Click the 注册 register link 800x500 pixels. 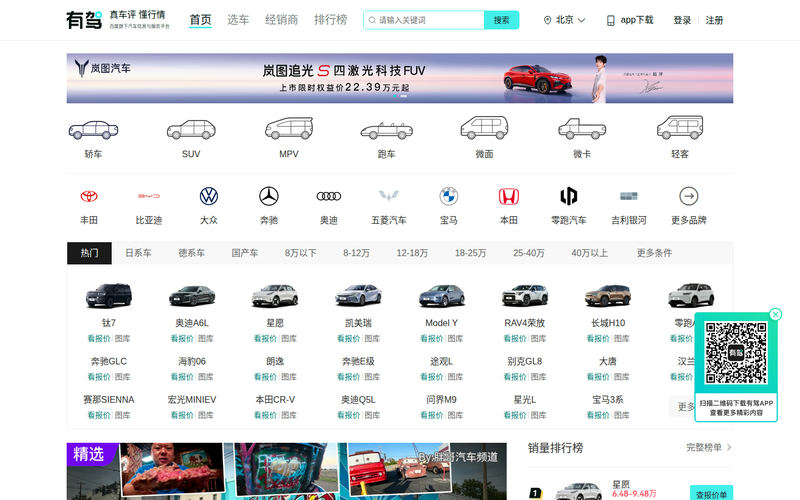pyautogui.click(x=714, y=20)
